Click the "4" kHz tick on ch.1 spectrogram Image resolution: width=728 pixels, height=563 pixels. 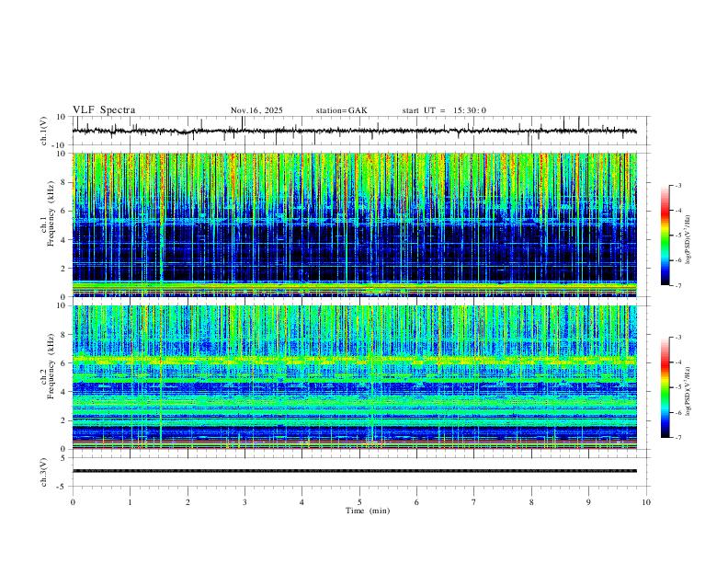pyautogui.click(x=64, y=240)
